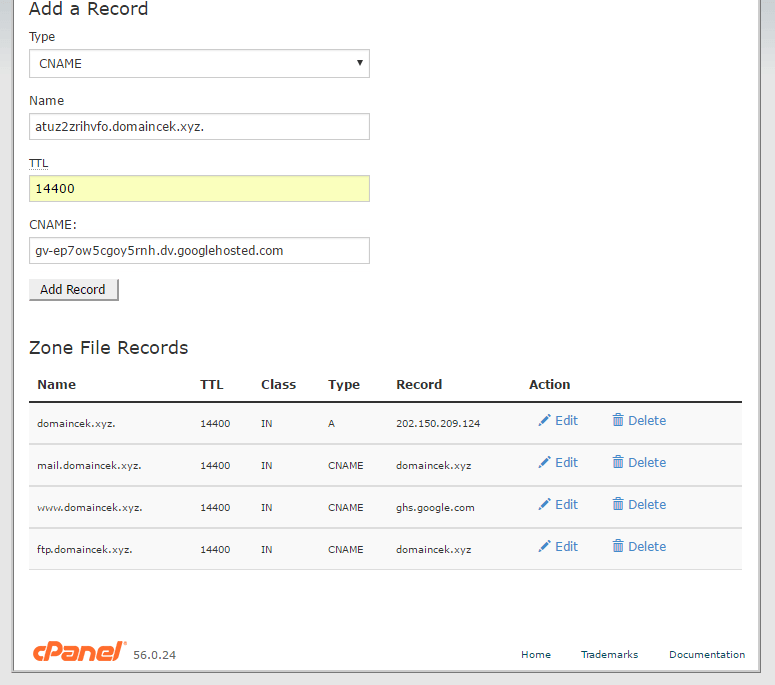Click the cPanel logo in footer
Screen dimensions: 775x685
[x=80, y=652]
